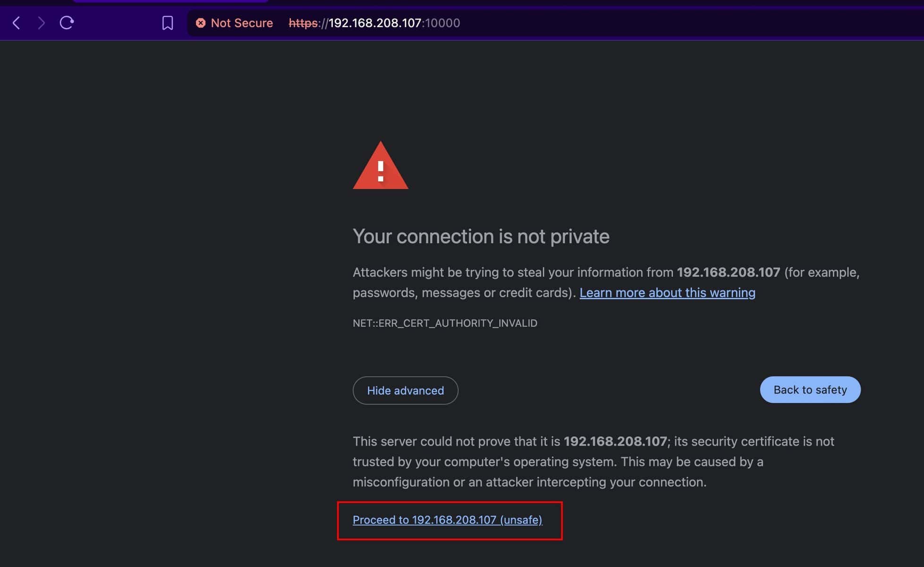
Task: Reload the current page
Action: [67, 23]
